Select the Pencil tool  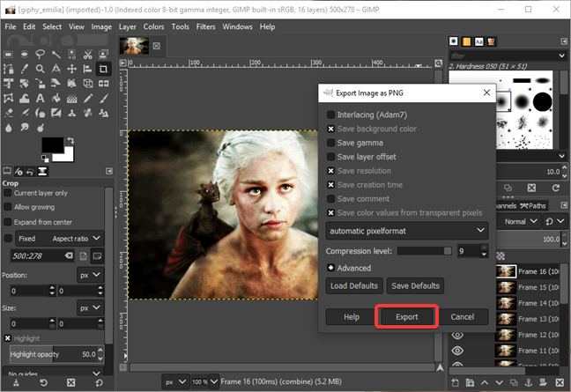pos(88,99)
